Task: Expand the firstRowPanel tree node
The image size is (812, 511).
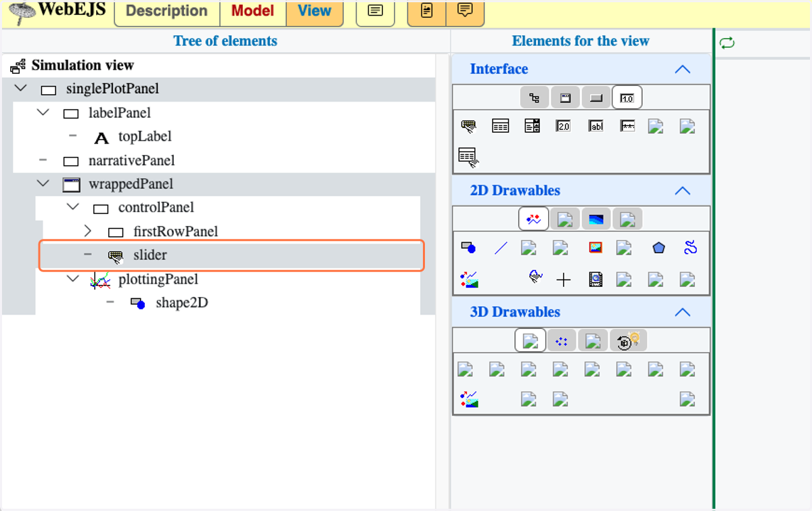Action: (87, 231)
